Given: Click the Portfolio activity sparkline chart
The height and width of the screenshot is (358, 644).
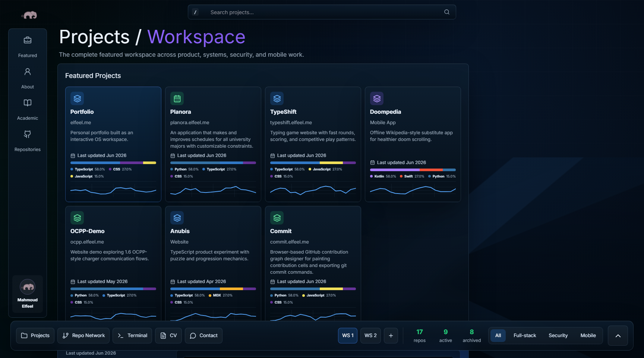Looking at the screenshot, I should point(113,191).
